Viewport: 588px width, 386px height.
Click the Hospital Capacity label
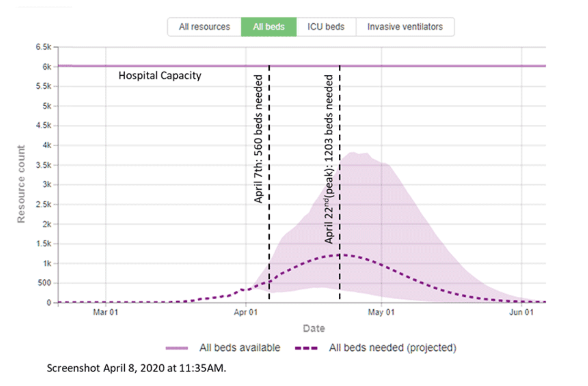pos(160,76)
